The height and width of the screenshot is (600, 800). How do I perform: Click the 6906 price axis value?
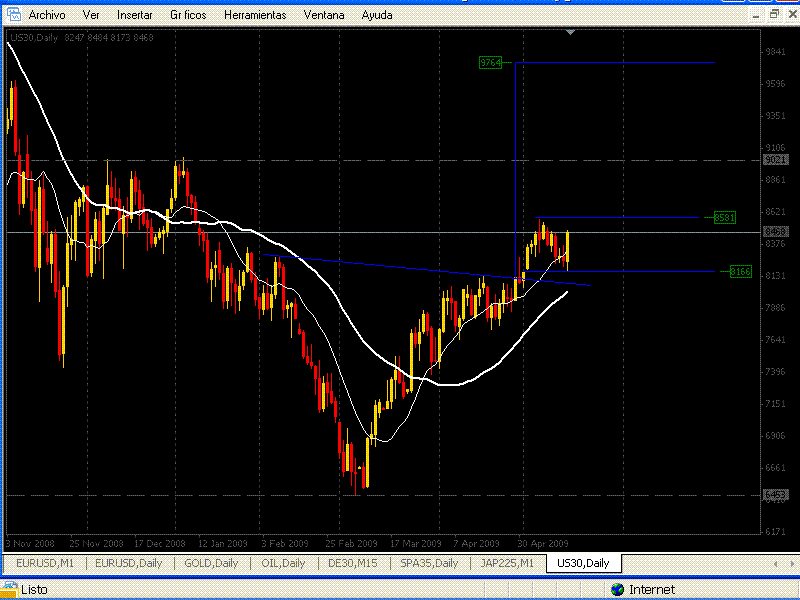776,436
